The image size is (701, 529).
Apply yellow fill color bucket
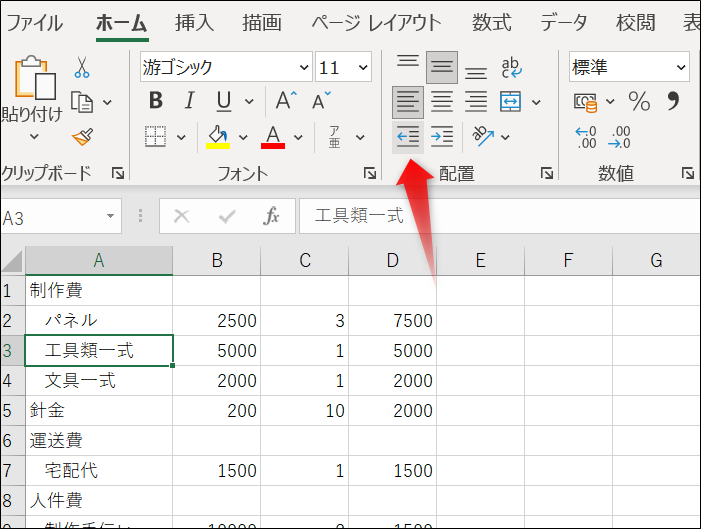pos(218,136)
